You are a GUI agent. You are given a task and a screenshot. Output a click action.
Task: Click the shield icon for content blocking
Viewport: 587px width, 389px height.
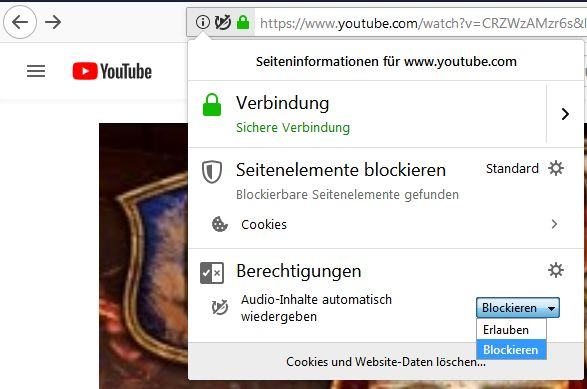pyautogui.click(x=212, y=172)
